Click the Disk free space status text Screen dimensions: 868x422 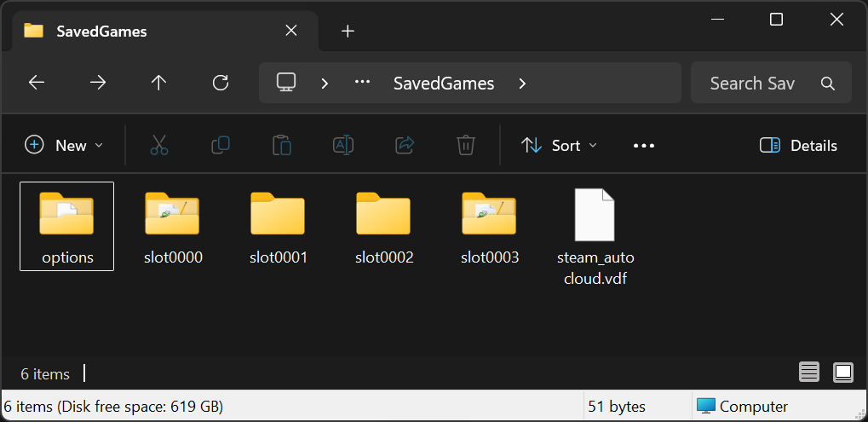pos(113,407)
